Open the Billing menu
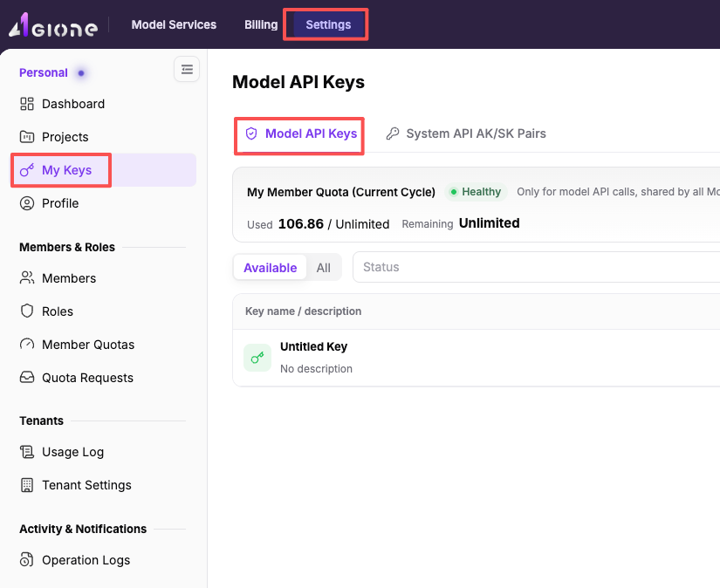The height and width of the screenshot is (588, 720). (x=261, y=24)
